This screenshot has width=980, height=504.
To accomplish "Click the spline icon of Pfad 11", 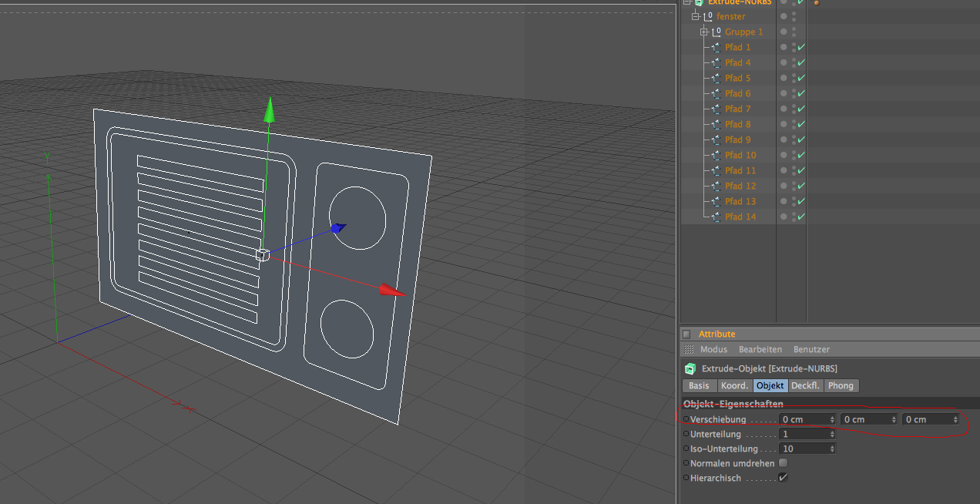I will [716, 170].
